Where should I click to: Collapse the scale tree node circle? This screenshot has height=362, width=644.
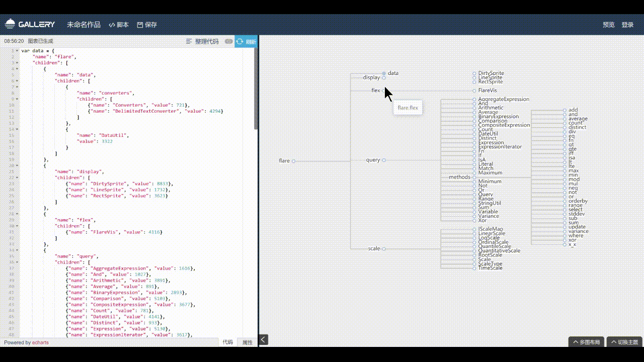tap(384, 249)
